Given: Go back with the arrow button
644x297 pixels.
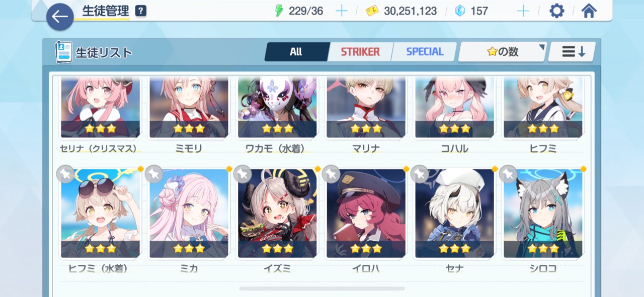Looking at the screenshot, I should 60,17.
